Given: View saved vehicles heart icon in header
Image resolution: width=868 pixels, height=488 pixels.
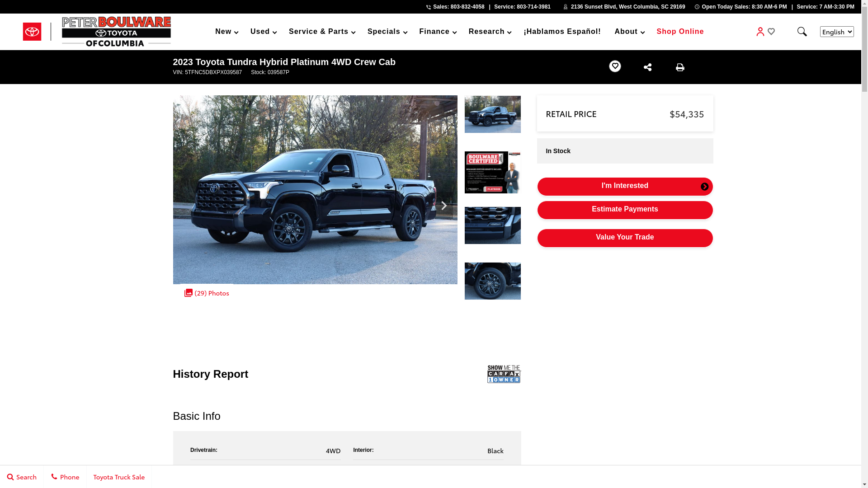Looking at the screenshot, I should pos(771,32).
